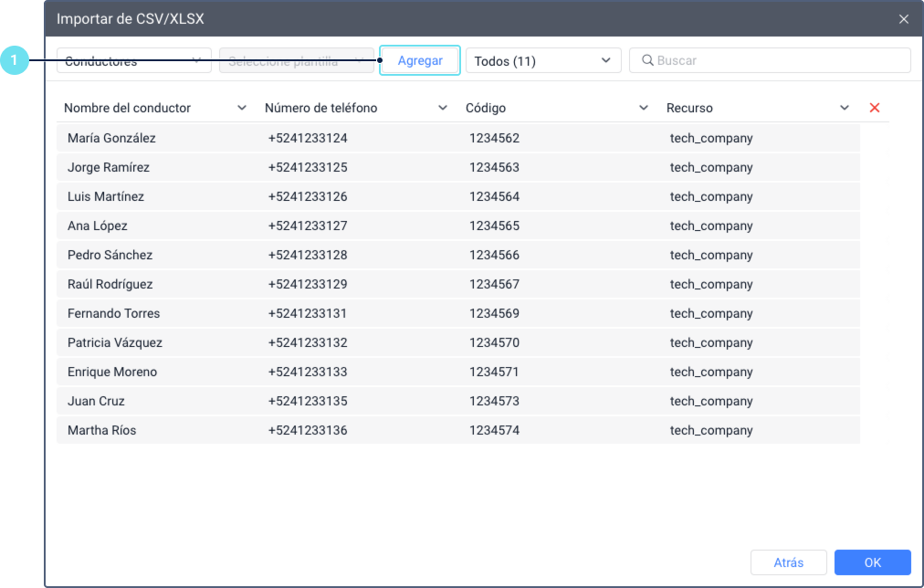The width and height of the screenshot is (924, 588).
Task: Open the Conductores type dropdown
Action: pos(133,61)
